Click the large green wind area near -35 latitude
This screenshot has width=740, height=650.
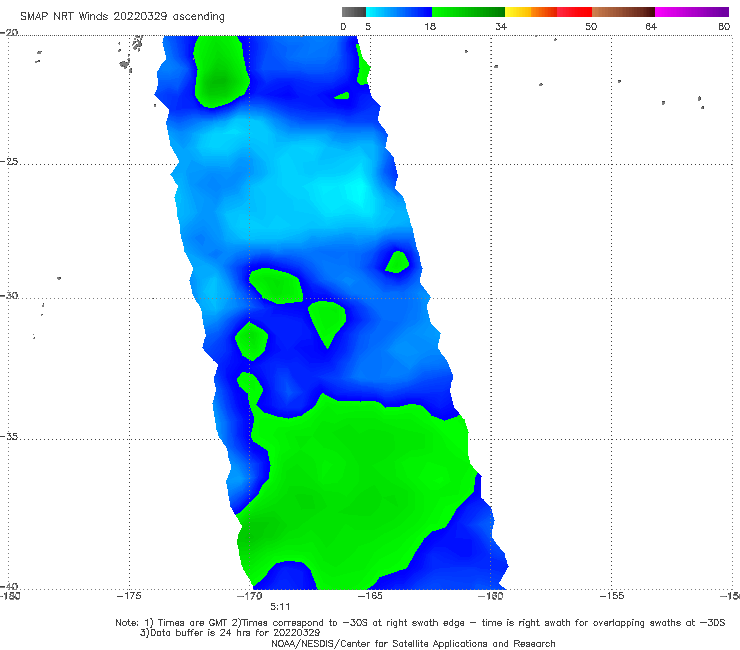[x=359, y=491]
